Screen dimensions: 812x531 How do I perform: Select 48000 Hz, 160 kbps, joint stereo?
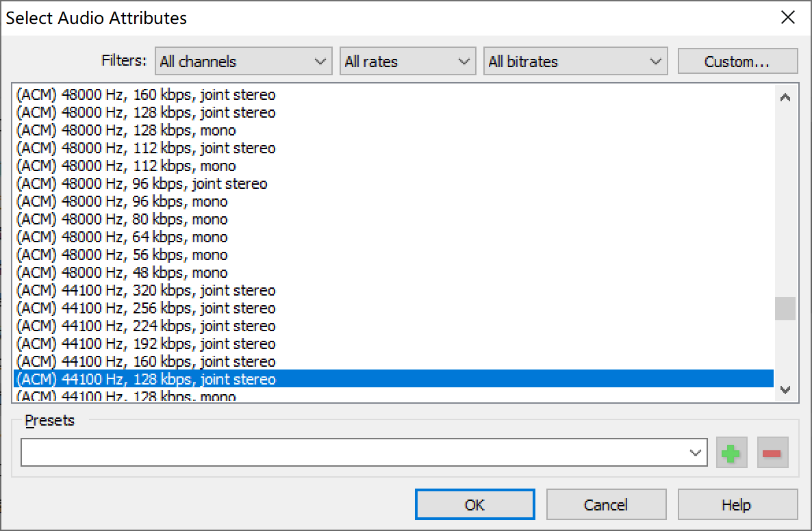click(145, 95)
